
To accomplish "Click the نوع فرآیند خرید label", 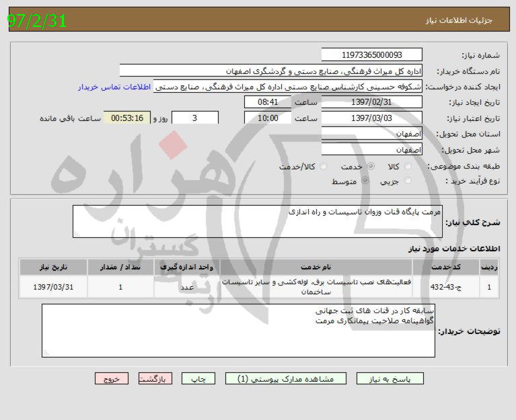I will point(472,181).
